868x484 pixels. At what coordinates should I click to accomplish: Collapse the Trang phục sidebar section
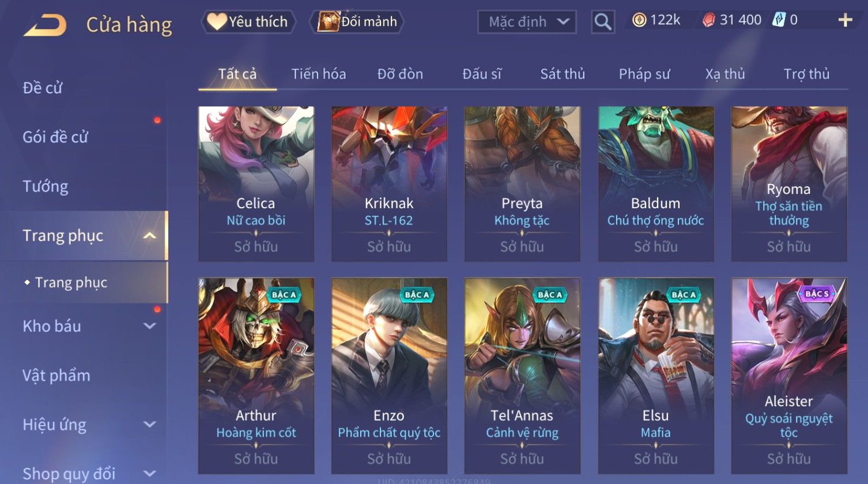point(149,235)
